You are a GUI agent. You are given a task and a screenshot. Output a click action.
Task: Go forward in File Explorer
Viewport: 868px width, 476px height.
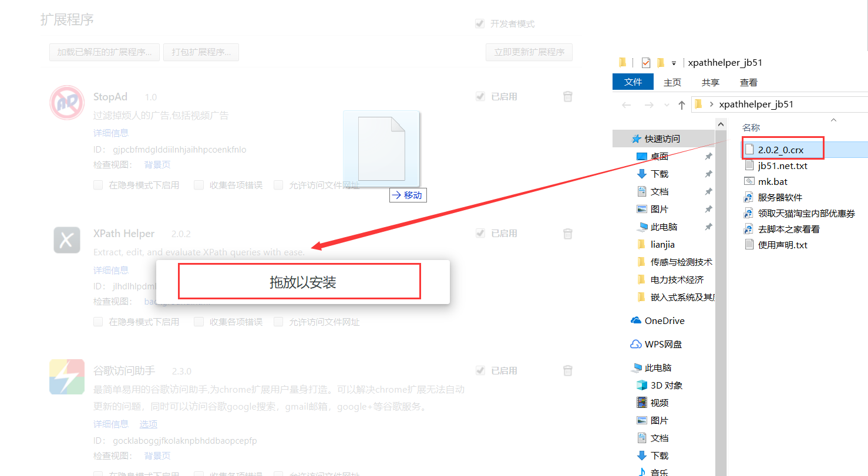click(649, 105)
